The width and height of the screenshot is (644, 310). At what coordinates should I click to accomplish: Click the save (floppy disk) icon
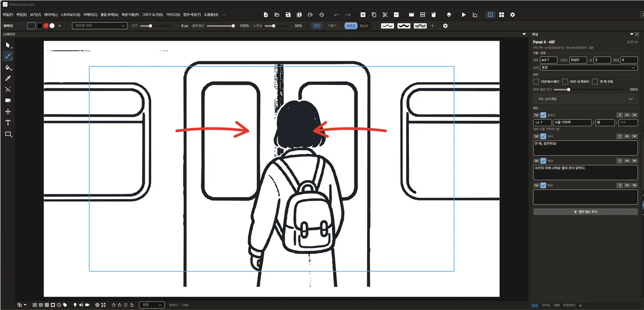point(288,15)
